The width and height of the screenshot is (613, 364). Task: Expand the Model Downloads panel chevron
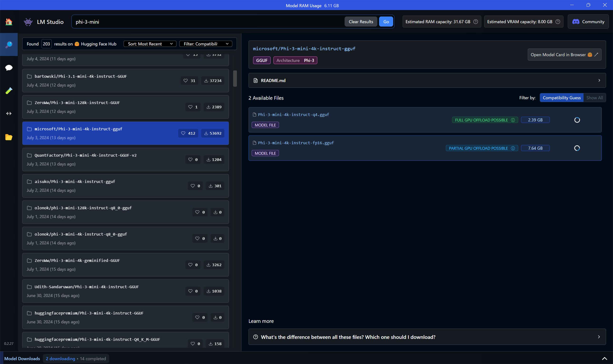[x=604, y=359]
